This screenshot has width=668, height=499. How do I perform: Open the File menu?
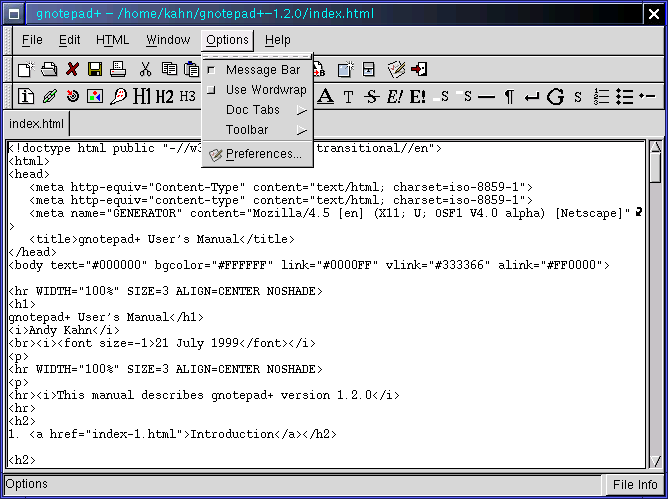(x=32, y=40)
